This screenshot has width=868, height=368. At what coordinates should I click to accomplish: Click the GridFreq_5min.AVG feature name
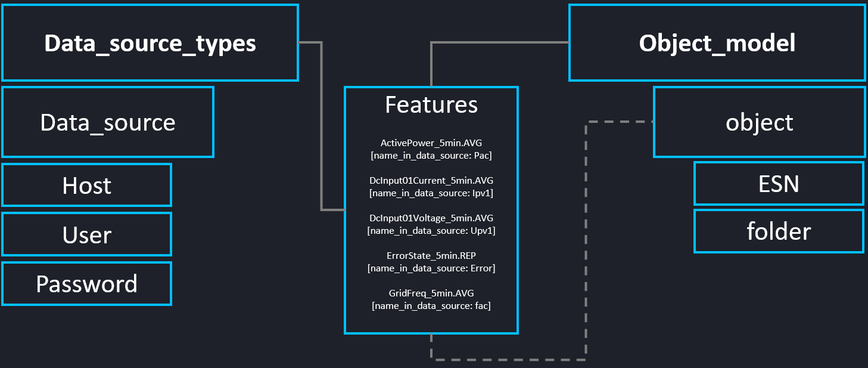(431, 293)
